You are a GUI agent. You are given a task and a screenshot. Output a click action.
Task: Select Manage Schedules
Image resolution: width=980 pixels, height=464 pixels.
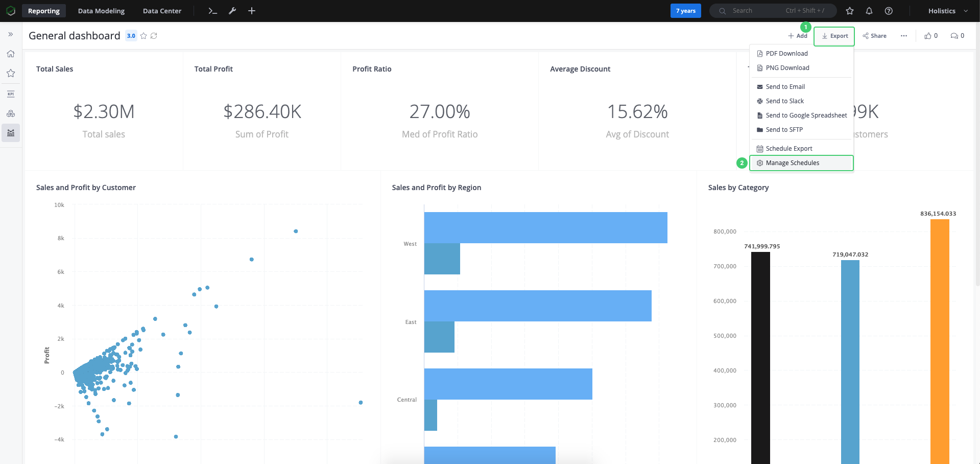coord(801,163)
